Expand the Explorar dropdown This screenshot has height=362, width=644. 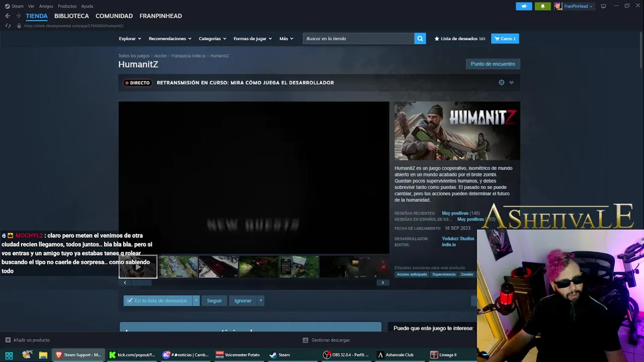coord(130,39)
